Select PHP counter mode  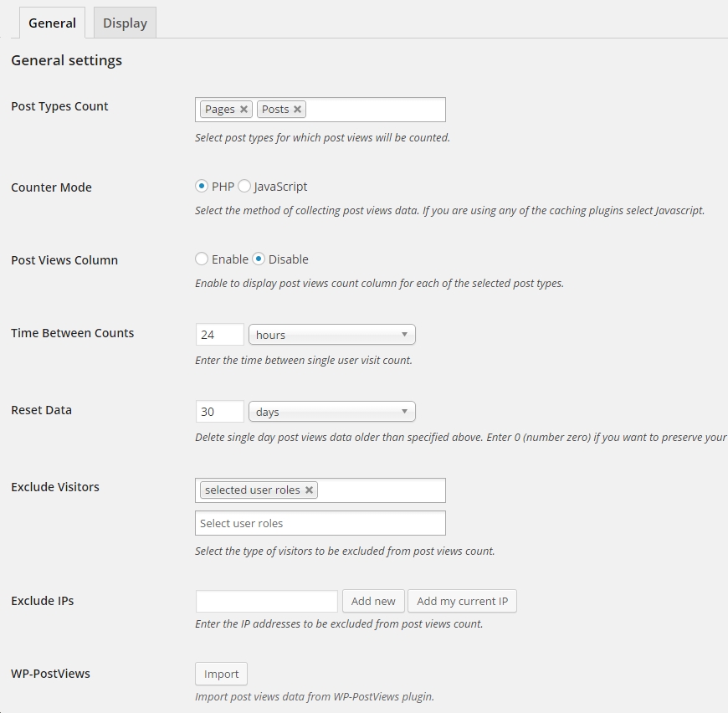202,187
